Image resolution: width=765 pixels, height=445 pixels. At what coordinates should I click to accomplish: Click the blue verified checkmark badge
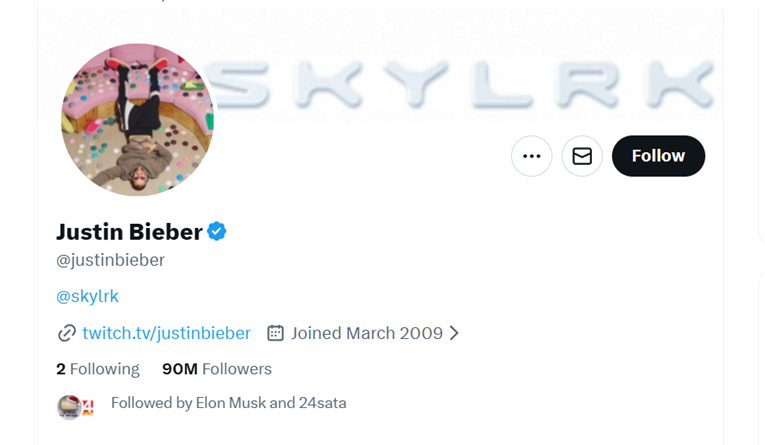[x=217, y=232]
